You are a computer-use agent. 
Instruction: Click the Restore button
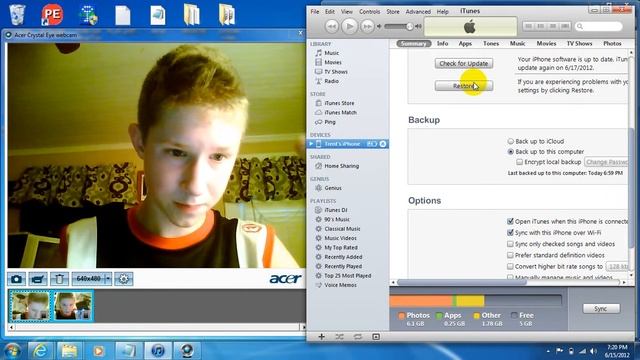pos(464,86)
